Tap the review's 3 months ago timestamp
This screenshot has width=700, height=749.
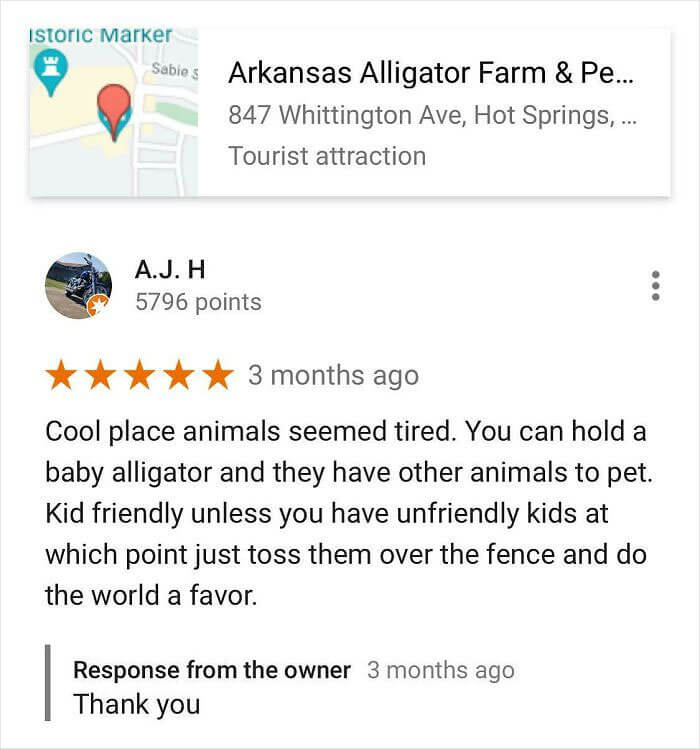point(334,375)
